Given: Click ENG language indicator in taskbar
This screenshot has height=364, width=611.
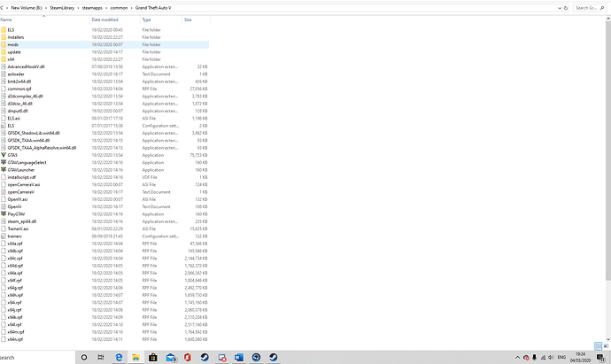Looking at the screenshot, I should tap(561, 358).
